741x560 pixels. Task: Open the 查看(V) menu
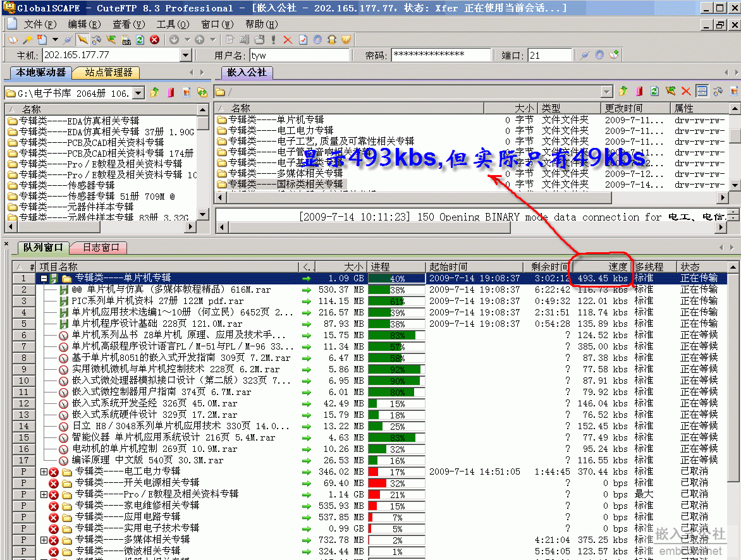(x=128, y=24)
